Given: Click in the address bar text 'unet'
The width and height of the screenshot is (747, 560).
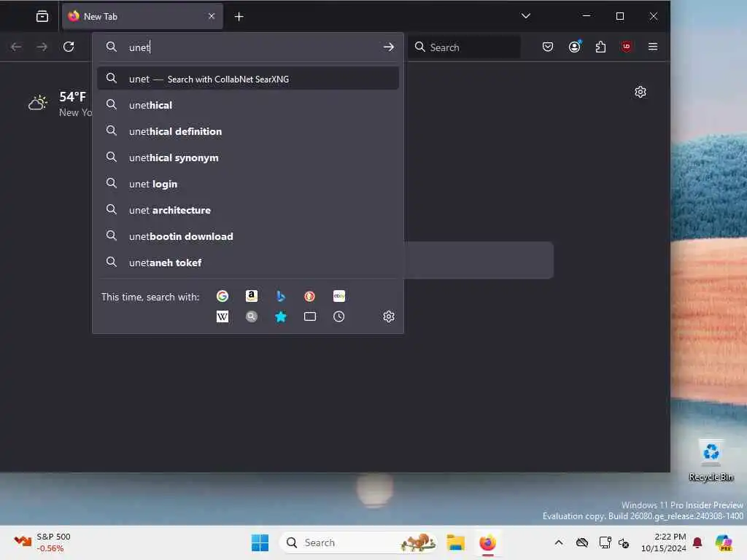Looking at the screenshot, I should (139, 47).
